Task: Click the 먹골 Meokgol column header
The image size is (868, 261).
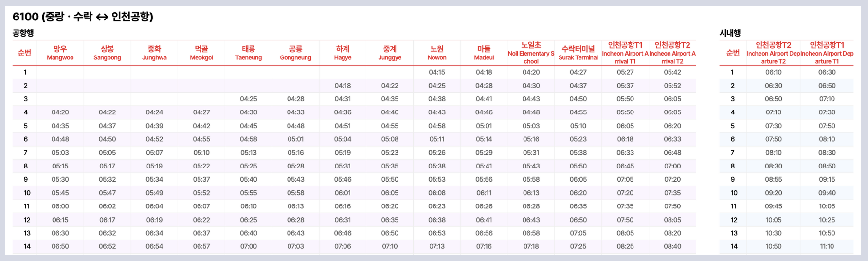Action: pos(201,53)
